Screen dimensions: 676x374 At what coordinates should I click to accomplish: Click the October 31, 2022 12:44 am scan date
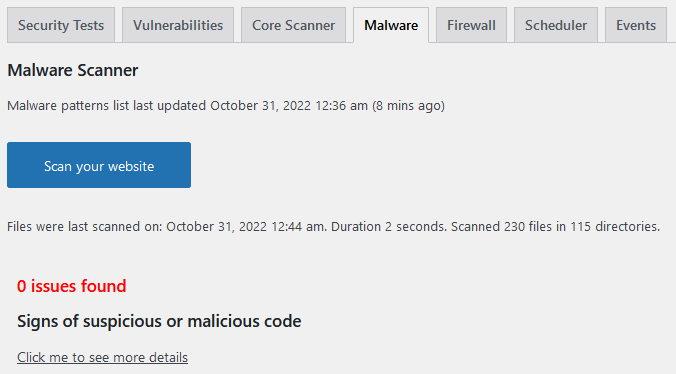coord(245,226)
